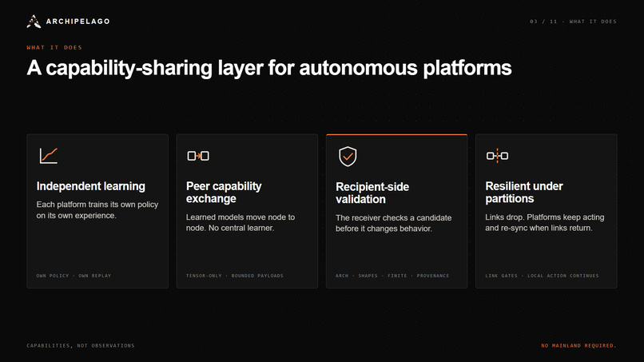Click the 'LINK GATES · LOCAL ACTION CONTINUES' tag line
This screenshot has height=362, width=644.
tap(542, 276)
